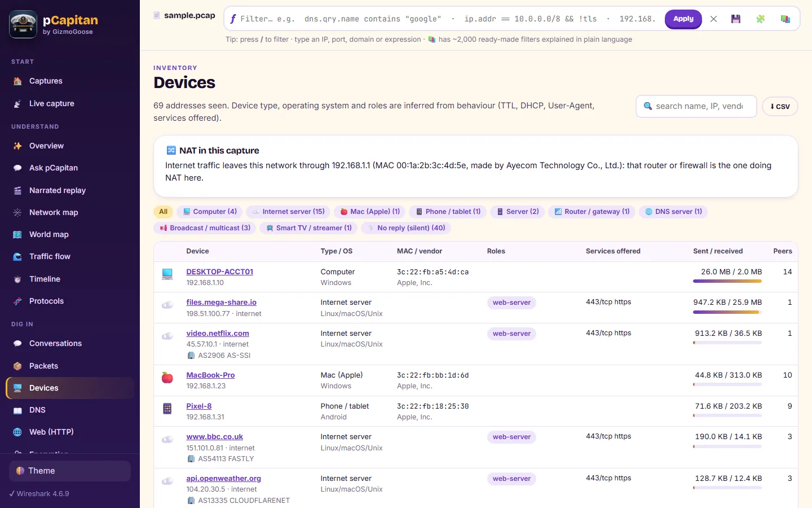The image size is (812, 508).
Task: Click the apple icon beside MacBook-Pro
Action: pos(167,378)
